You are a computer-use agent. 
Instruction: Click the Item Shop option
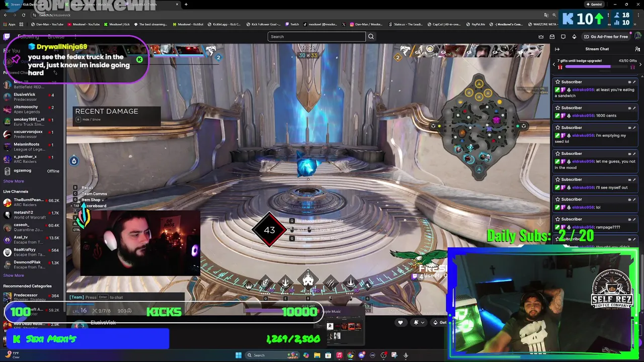(91, 200)
